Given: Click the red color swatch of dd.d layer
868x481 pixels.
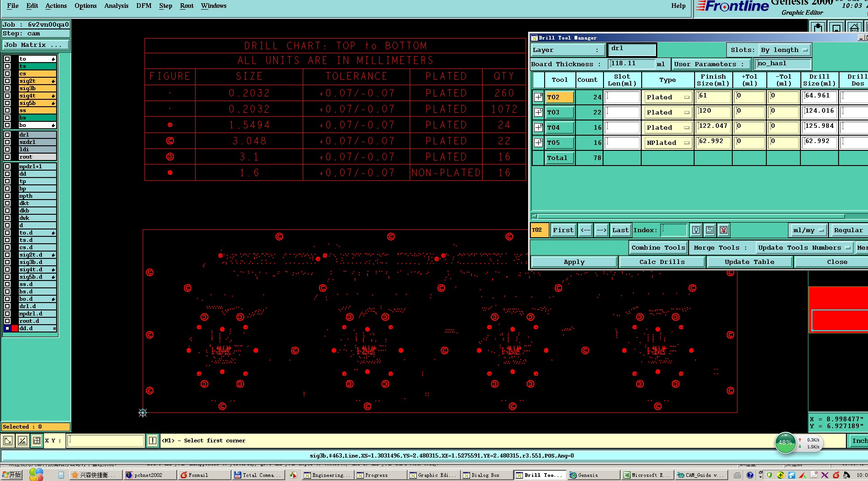Looking at the screenshot, I should pos(15,328).
